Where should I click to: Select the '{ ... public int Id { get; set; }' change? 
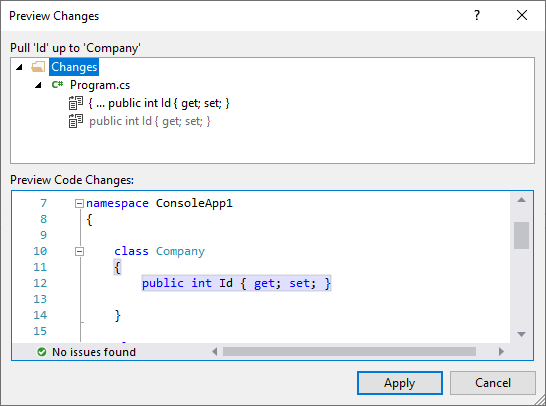coord(159,103)
